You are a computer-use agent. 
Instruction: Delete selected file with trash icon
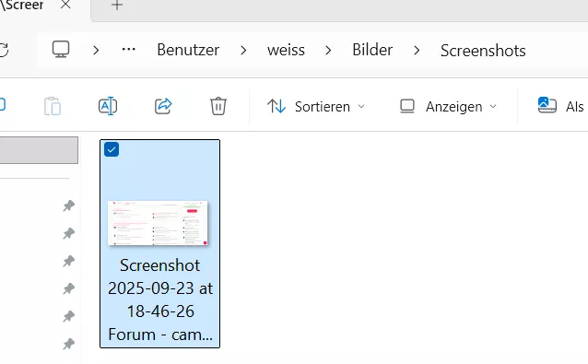pyautogui.click(x=218, y=106)
